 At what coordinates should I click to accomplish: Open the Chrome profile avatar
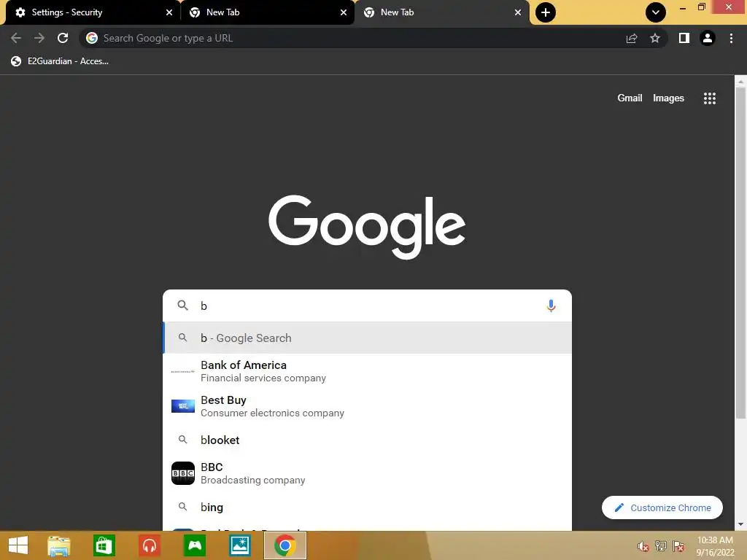[x=708, y=38]
